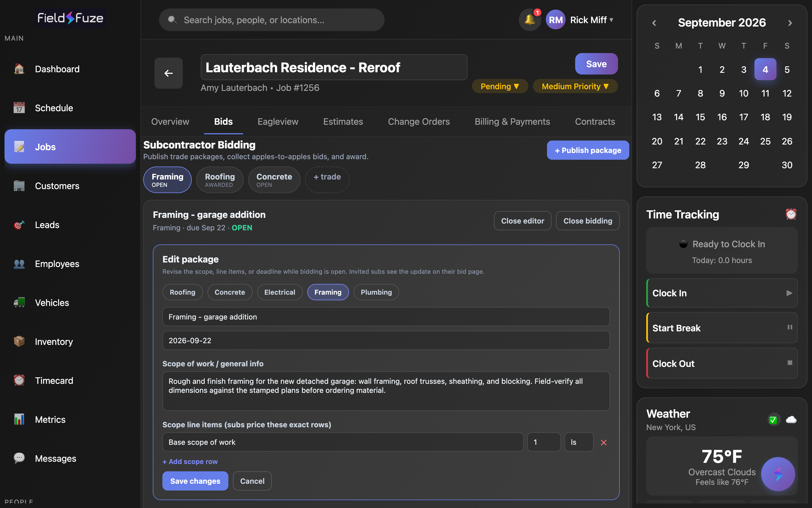This screenshot has height=508, width=812.
Task: Click the RM user avatar
Action: tap(556, 20)
